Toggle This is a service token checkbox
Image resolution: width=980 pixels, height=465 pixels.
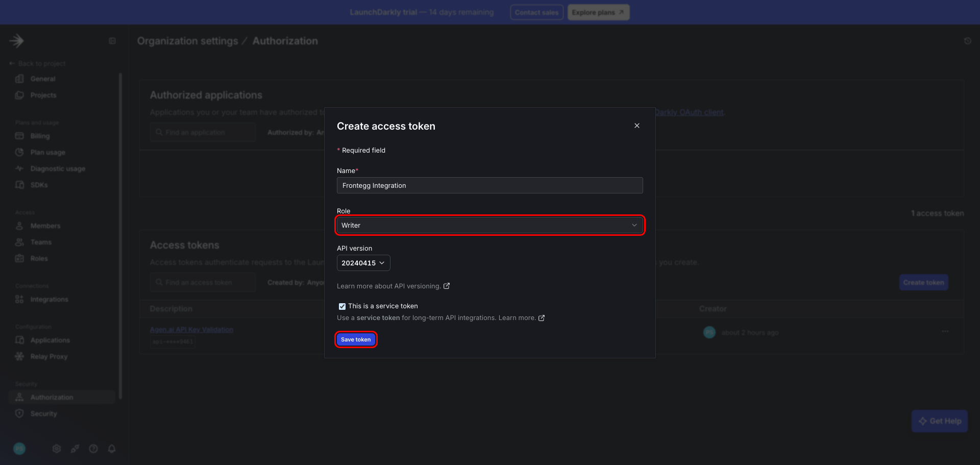pos(342,306)
